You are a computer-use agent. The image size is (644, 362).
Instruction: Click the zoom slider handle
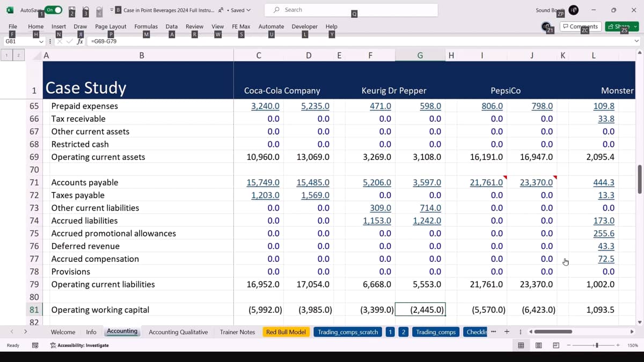[x=597, y=345]
